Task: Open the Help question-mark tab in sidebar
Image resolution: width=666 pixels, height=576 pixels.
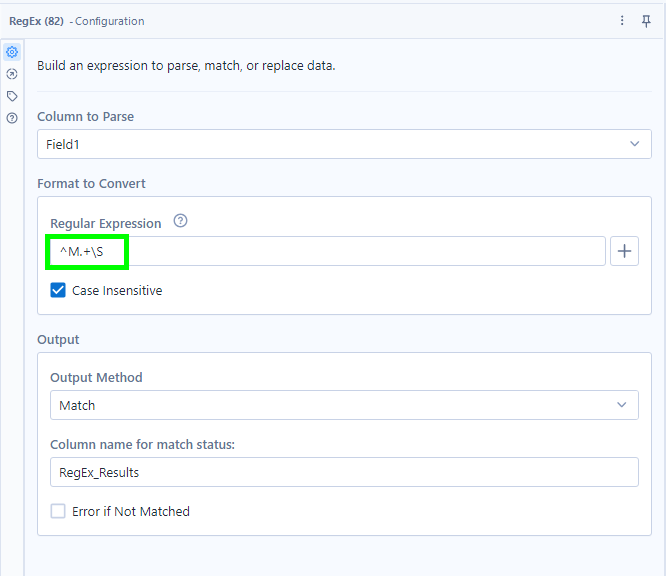Action: coord(12,118)
